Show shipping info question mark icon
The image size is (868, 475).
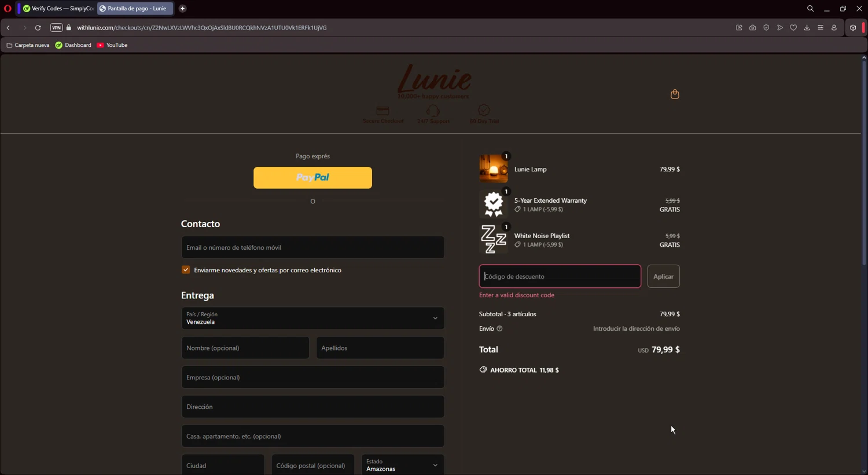click(499, 328)
